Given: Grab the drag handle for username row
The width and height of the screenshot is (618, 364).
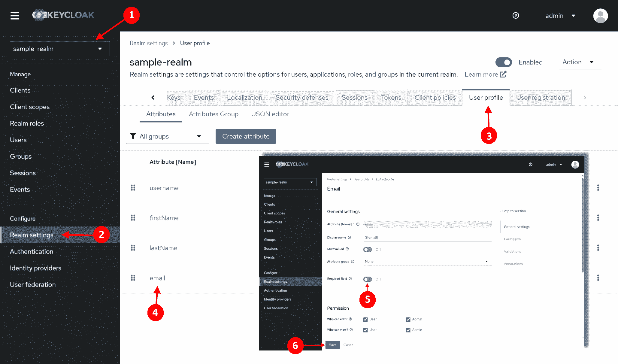Looking at the screenshot, I should pos(133,188).
